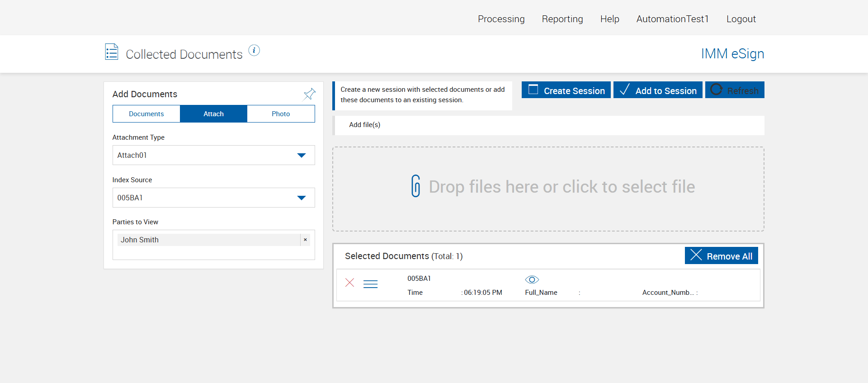Click the info icon beside Collected Documents
This screenshot has width=868, height=383.
(x=254, y=51)
